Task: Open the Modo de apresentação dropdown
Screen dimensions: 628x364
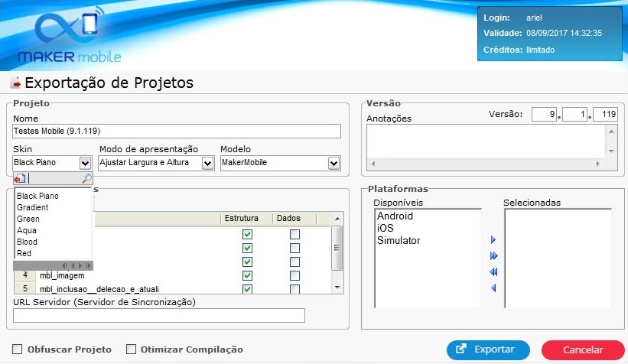Action: pyautogui.click(x=207, y=163)
